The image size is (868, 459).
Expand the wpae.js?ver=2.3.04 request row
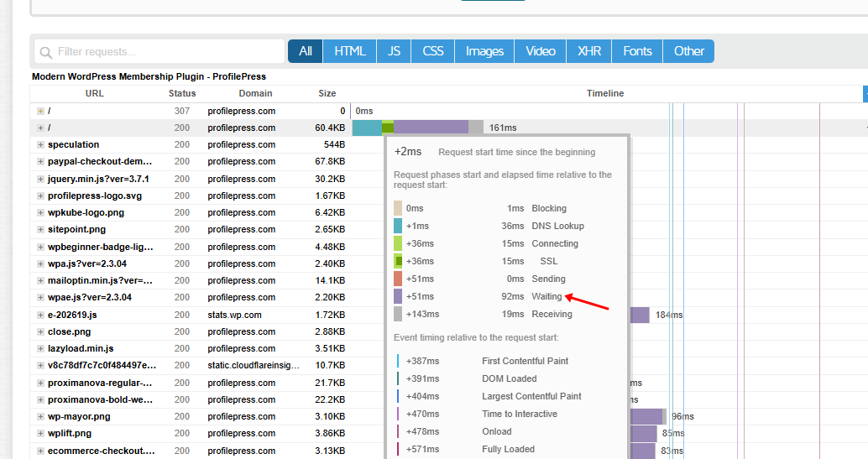tap(40, 297)
